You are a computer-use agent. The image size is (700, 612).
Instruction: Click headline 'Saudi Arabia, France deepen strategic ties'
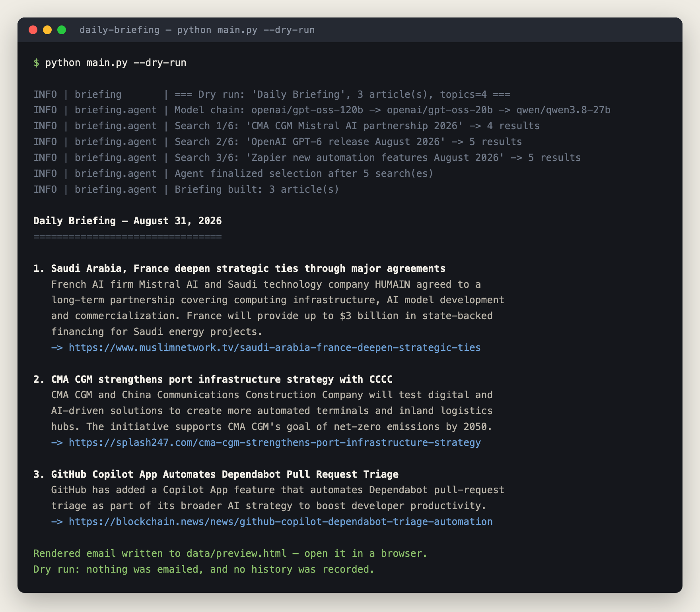(x=248, y=269)
